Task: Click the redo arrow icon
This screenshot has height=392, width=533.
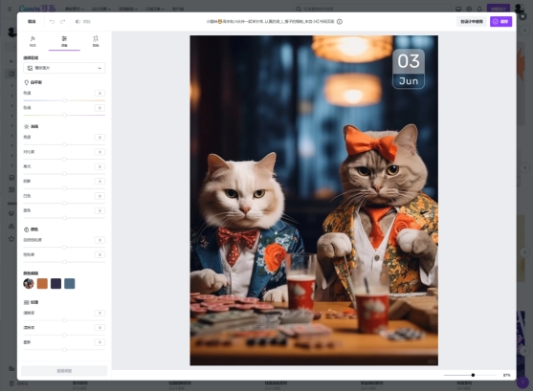Action: click(63, 22)
